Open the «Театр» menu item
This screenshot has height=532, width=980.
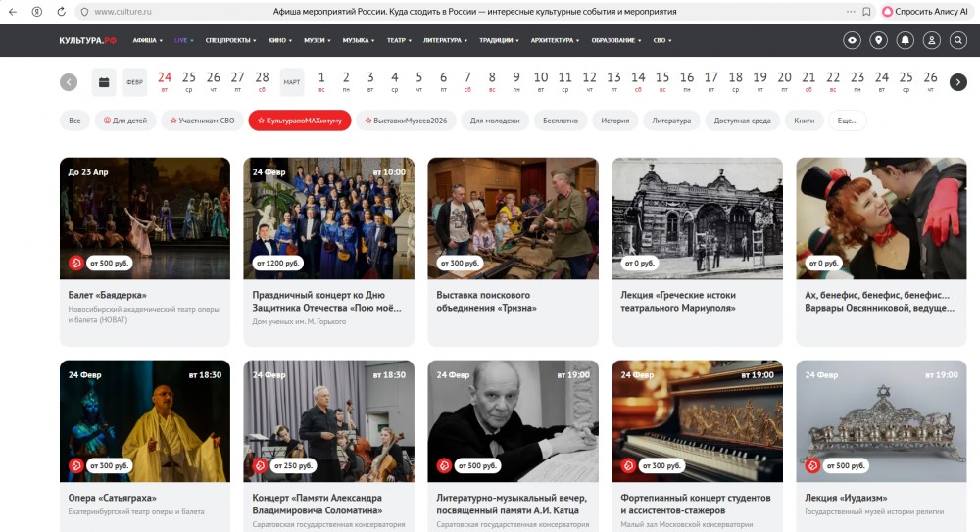point(398,41)
